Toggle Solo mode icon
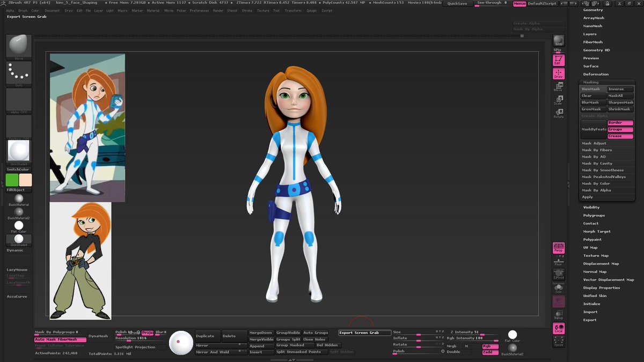Viewport: 644px width, 362px height. [x=559, y=289]
